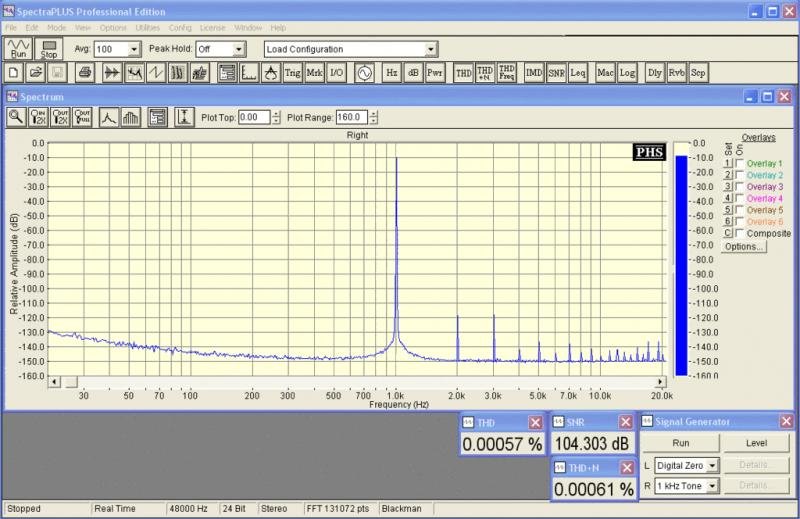The height and width of the screenshot is (519, 800).
Task: Open the Utilities menu
Action: pos(146,27)
